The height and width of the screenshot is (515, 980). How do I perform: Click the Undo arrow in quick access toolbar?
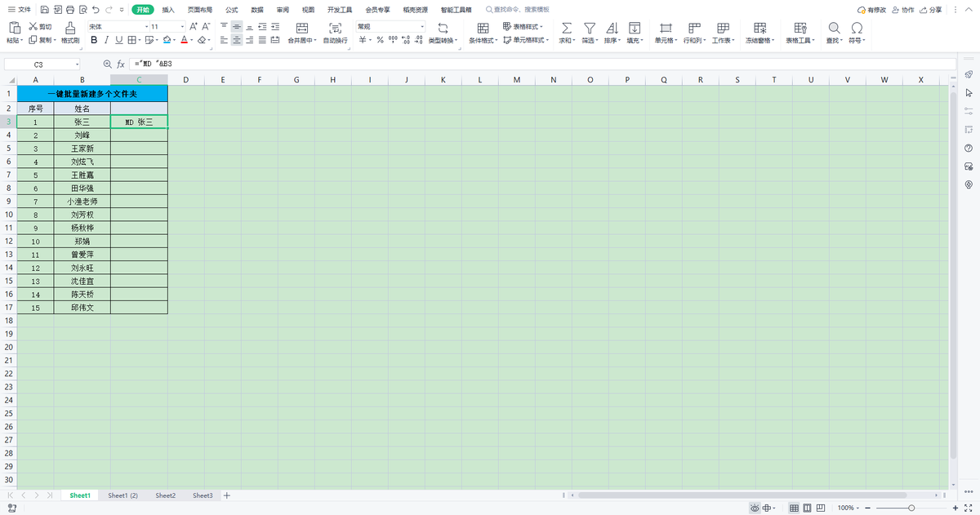tap(96, 10)
